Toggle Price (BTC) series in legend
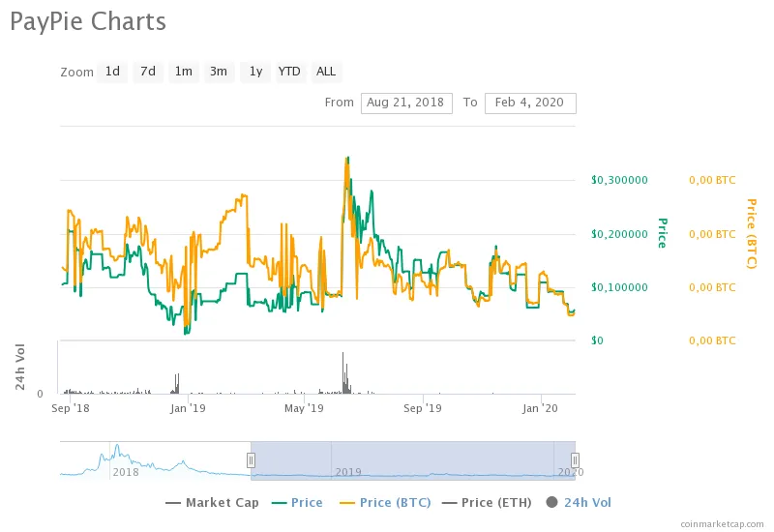Screen dimensions: 774x532 click(385, 502)
